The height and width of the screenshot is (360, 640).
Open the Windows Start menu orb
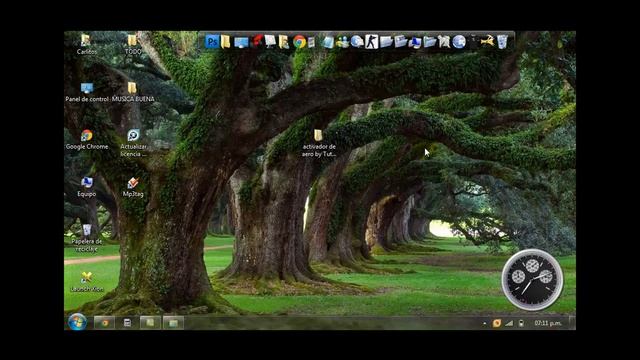[x=77, y=322]
